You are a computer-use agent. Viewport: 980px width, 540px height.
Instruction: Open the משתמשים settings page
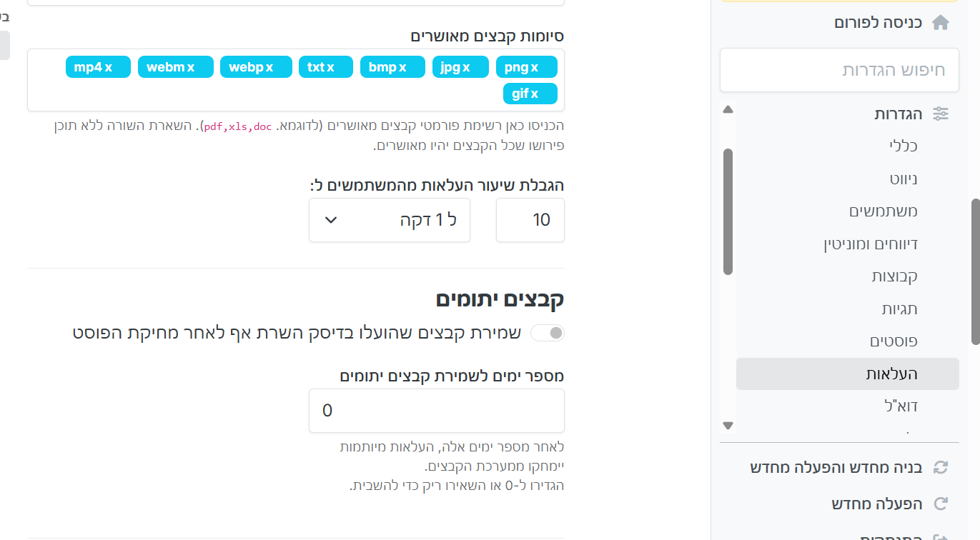pyautogui.click(x=883, y=211)
